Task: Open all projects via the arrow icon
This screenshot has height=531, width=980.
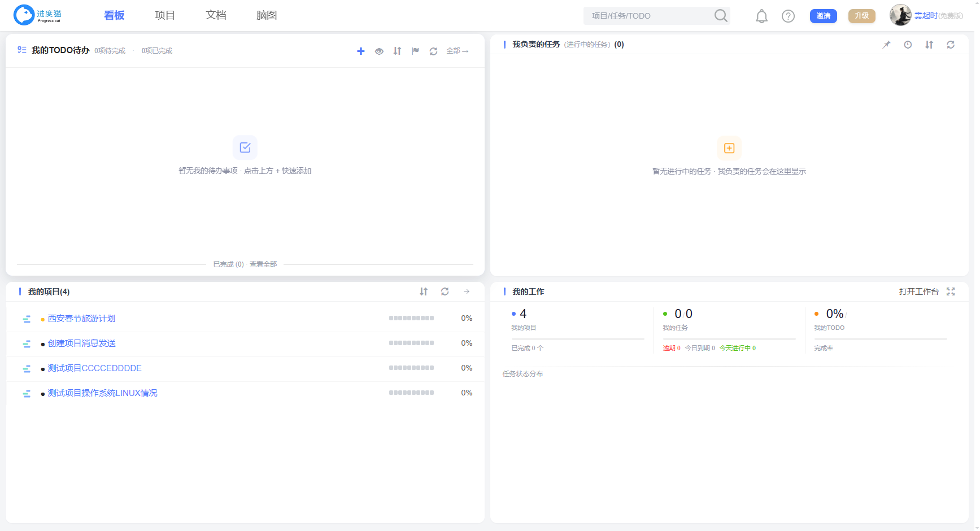Action: [467, 291]
